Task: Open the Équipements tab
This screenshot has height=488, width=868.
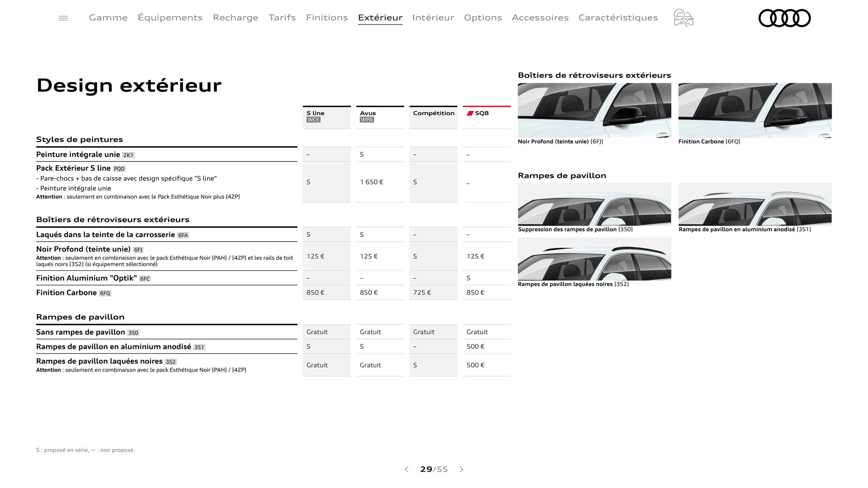Action: tap(170, 17)
